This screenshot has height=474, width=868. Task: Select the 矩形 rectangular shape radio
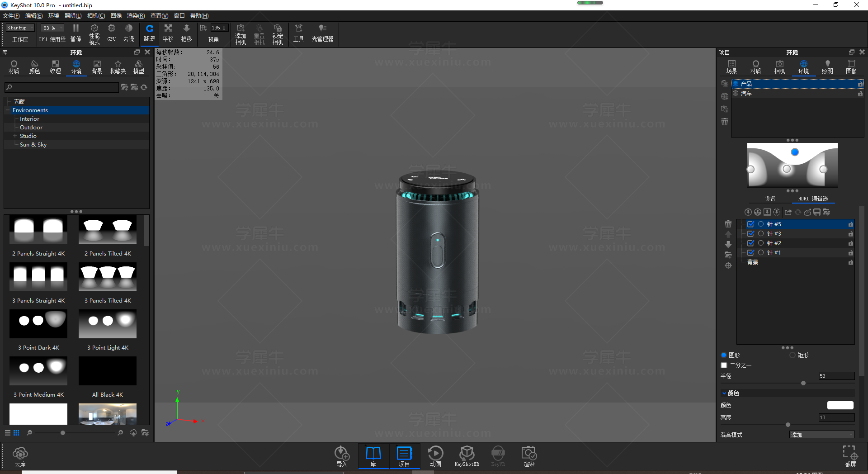793,355
